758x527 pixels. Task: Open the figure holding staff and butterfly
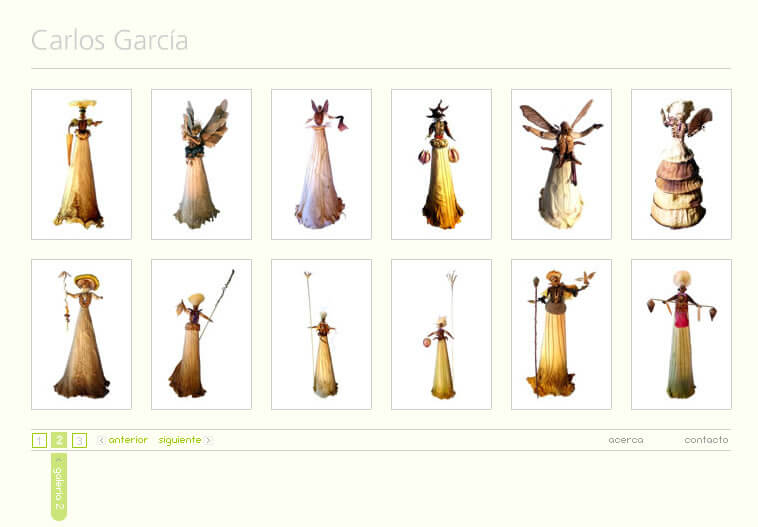tap(561, 334)
